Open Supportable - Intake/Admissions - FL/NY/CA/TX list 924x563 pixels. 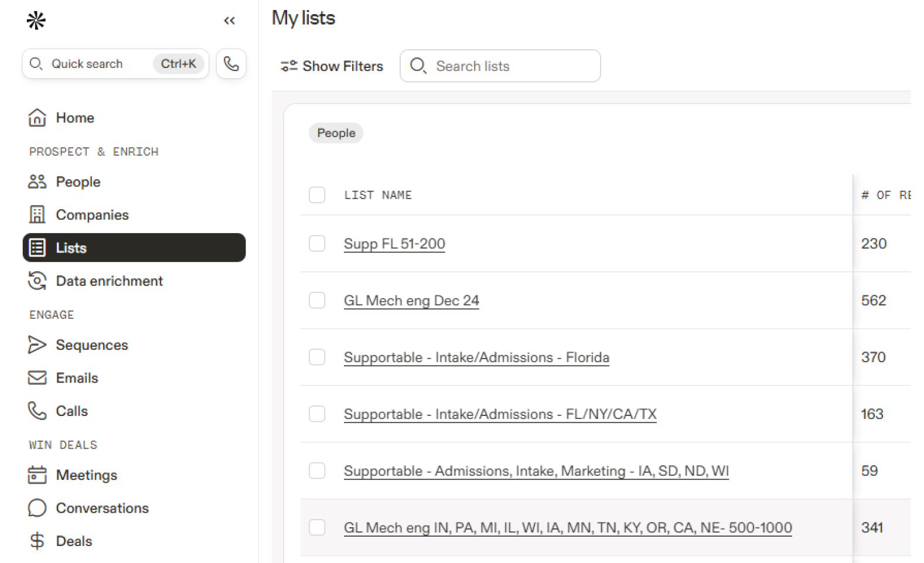(500, 414)
